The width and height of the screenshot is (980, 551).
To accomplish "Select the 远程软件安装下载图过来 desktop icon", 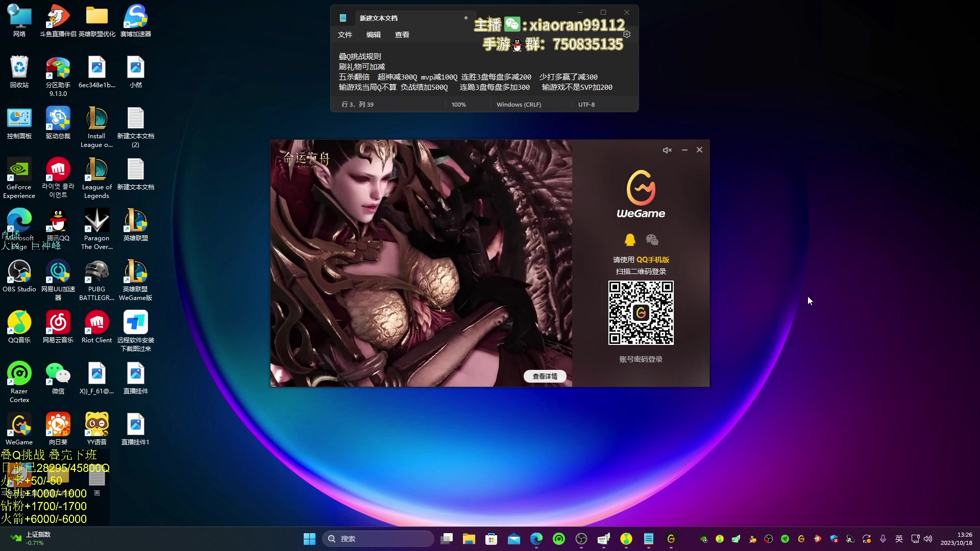I will tap(136, 331).
